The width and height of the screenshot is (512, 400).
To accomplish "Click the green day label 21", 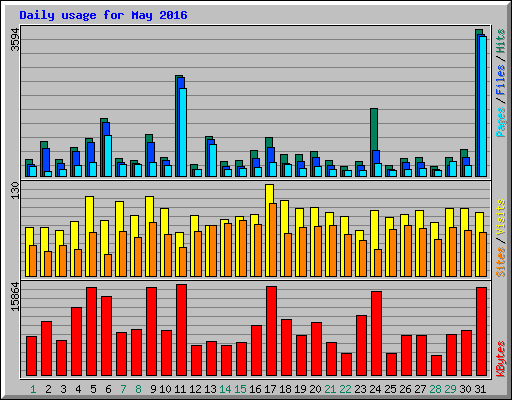I will coord(330,389).
